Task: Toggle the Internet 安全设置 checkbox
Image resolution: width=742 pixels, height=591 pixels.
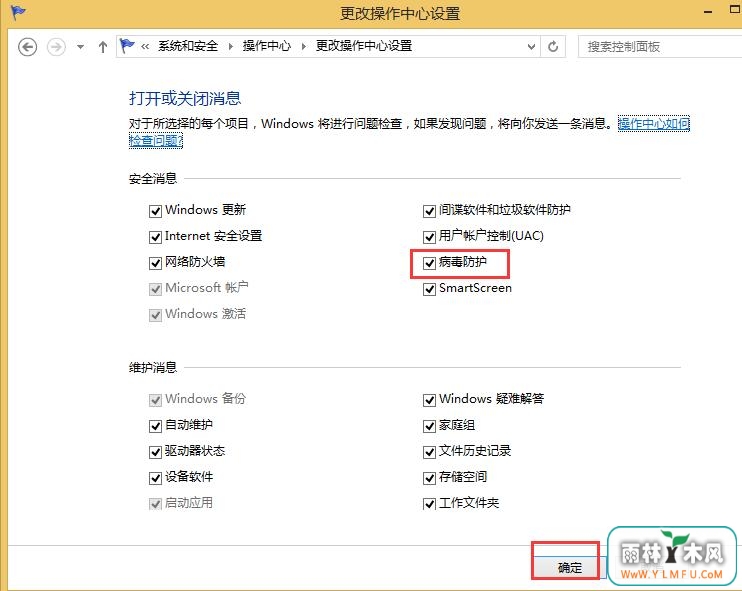Action: click(155, 237)
